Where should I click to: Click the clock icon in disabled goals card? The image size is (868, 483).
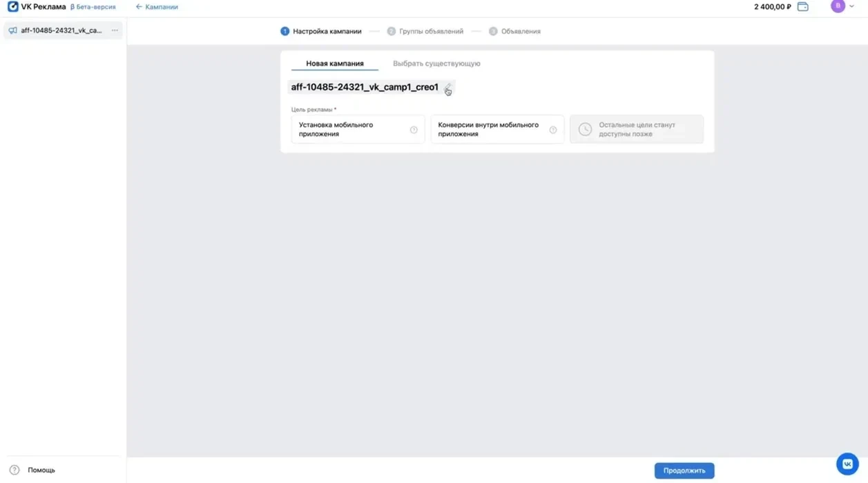tap(585, 130)
